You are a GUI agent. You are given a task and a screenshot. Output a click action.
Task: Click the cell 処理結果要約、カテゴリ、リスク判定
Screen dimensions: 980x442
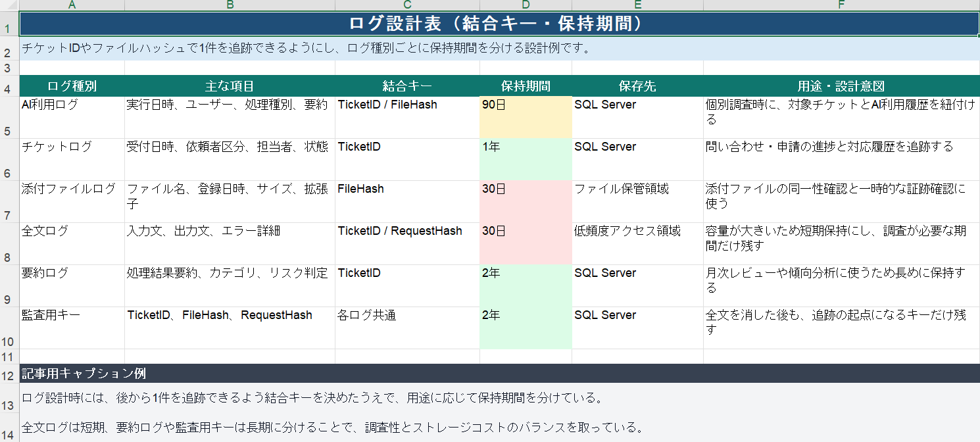click(x=230, y=286)
